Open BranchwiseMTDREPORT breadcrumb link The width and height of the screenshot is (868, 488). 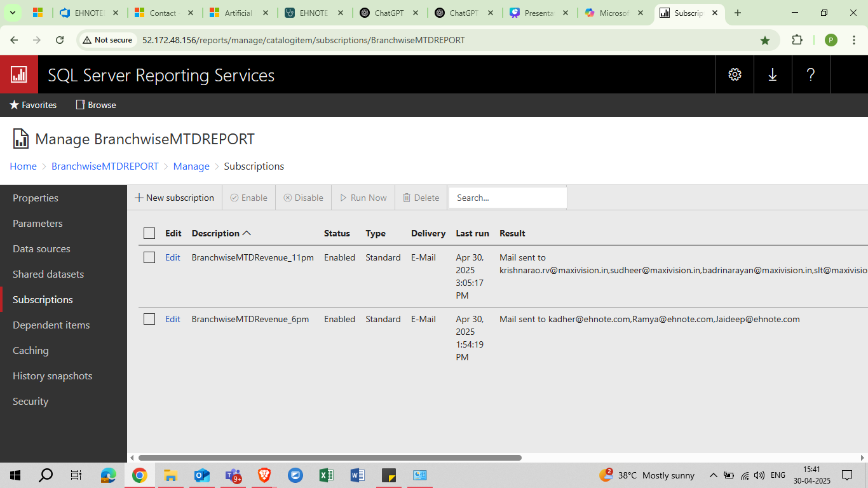coord(105,166)
